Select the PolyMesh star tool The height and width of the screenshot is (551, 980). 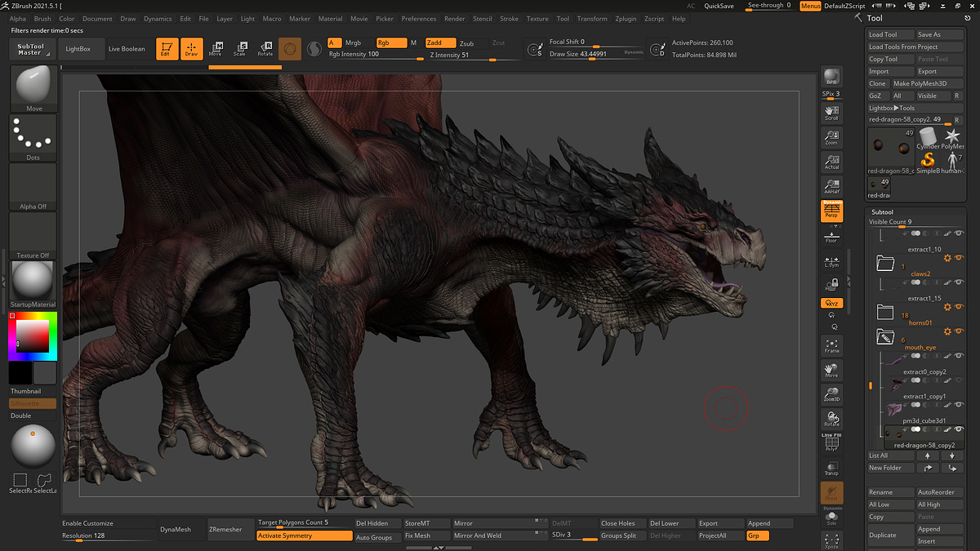point(952,139)
